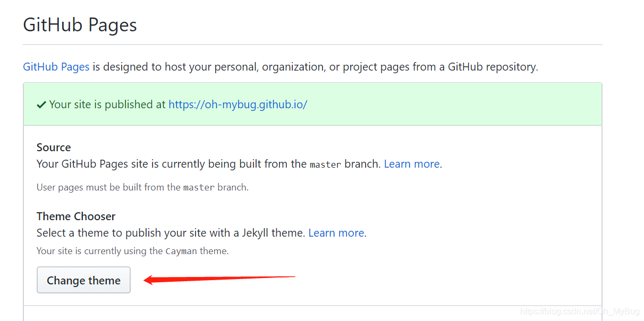Open the GitHub Pages documentation link

(x=56, y=67)
